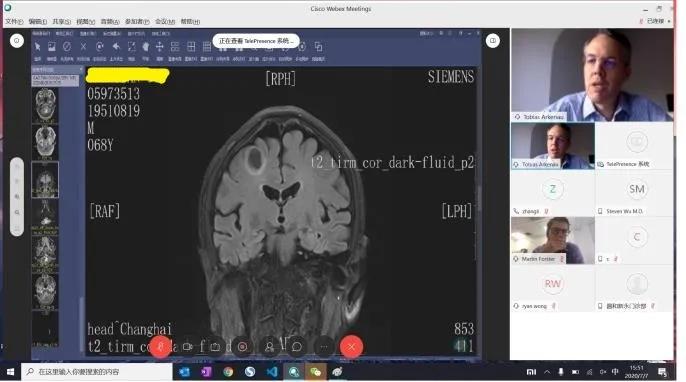The height and width of the screenshot is (382, 686).
Task: Toggle the meeting record button
Action: 242,347
